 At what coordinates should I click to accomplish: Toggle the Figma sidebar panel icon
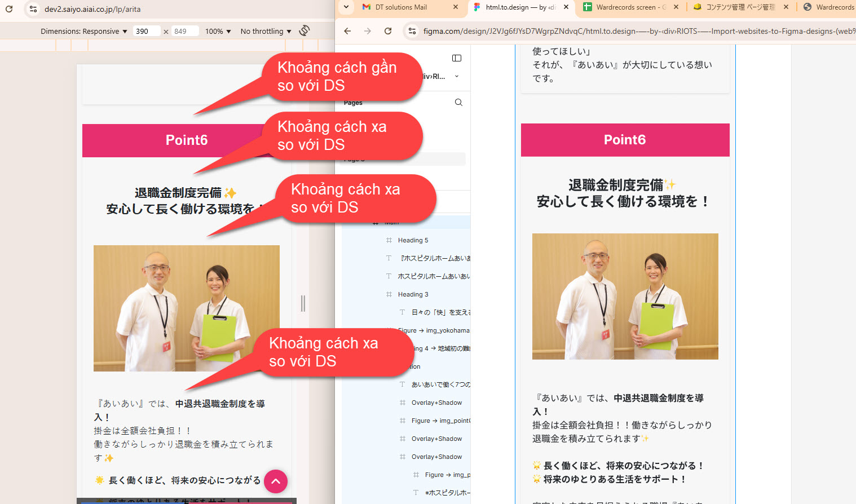click(457, 58)
